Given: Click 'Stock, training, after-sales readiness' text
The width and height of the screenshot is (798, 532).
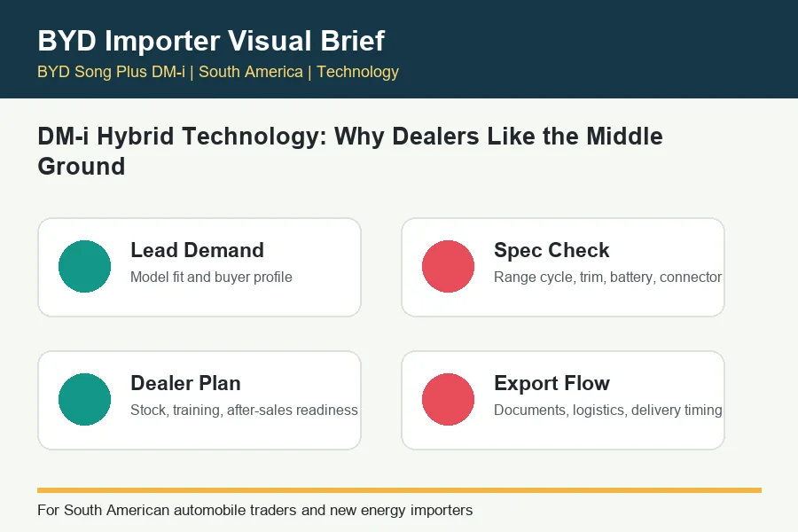Looking at the screenshot, I should (245, 410).
